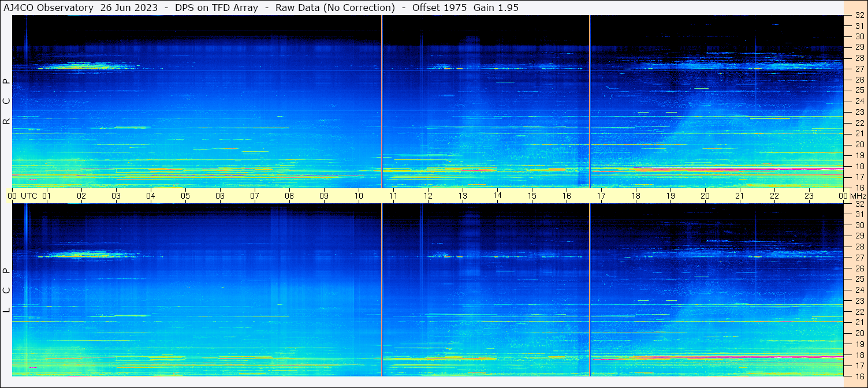Click the 11 hour tick label
868x388 pixels.
[x=393, y=196]
